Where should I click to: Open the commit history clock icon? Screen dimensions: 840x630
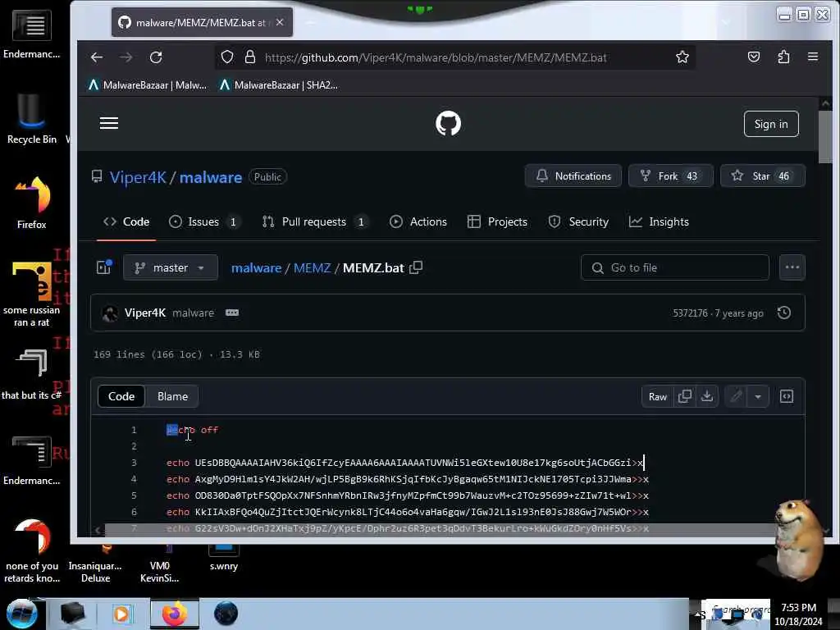tap(783, 313)
